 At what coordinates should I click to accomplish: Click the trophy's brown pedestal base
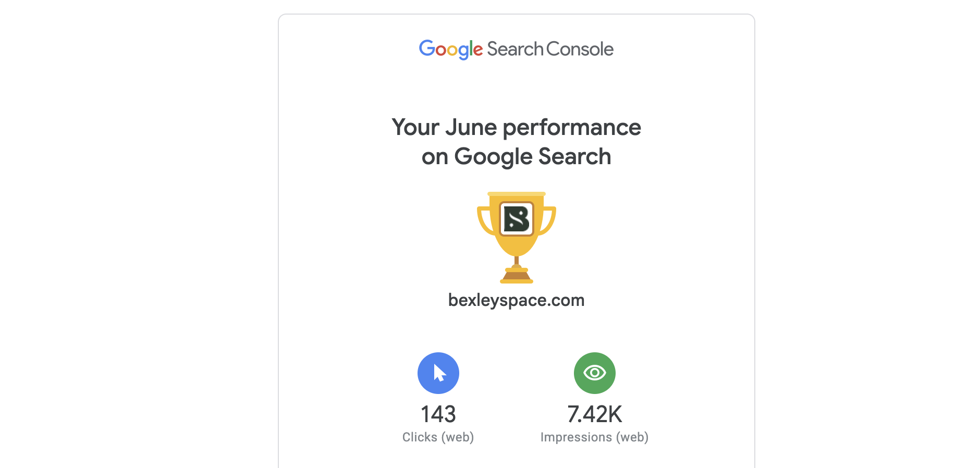pos(517,276)
